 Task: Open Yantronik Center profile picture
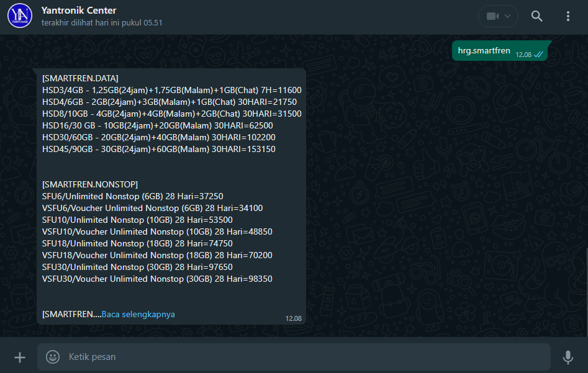pyautogui.click(x=19, y=16)
